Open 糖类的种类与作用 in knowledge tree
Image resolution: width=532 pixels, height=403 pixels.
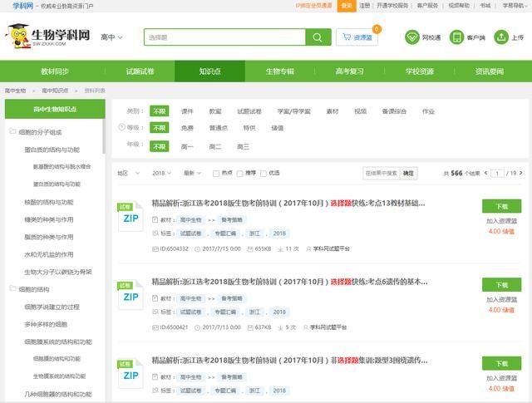[49, 219]
